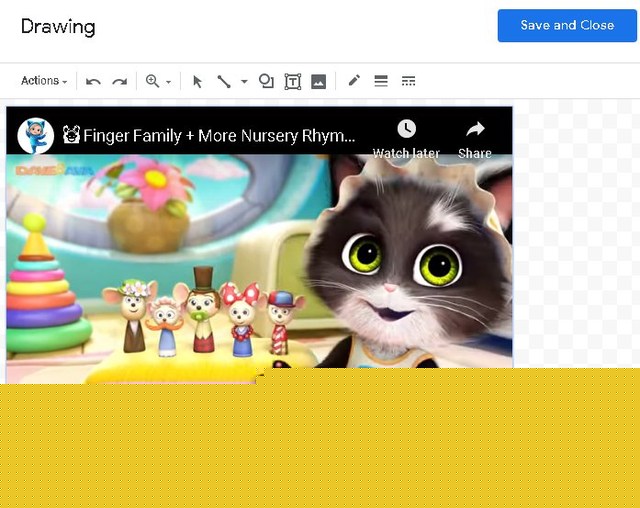
Task: Open the Zoom magnifier dropdown
Action: click(x=158, y=81)
